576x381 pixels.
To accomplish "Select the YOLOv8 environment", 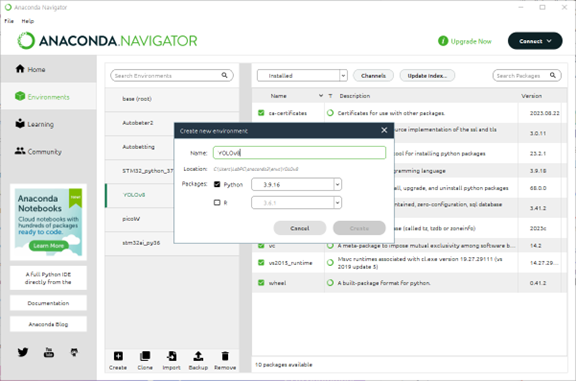I will (x=140, y=195).
